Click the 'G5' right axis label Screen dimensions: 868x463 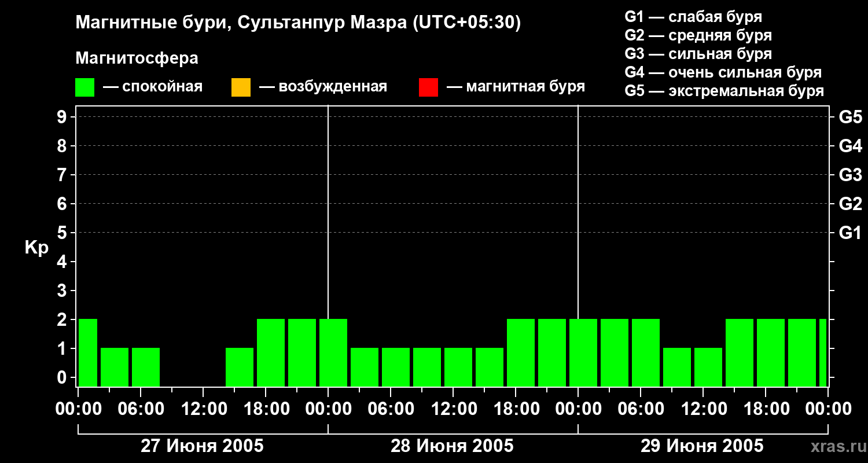(851, 117)
